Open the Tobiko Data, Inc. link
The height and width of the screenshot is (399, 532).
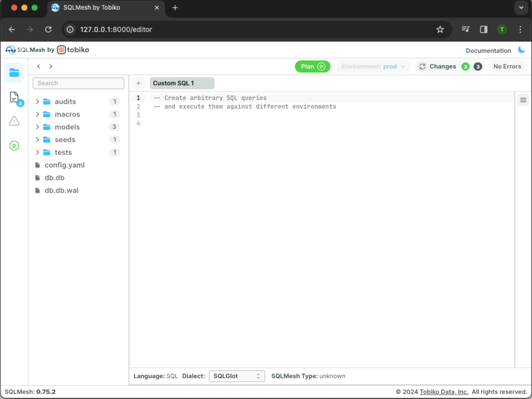tap(444, 392)
